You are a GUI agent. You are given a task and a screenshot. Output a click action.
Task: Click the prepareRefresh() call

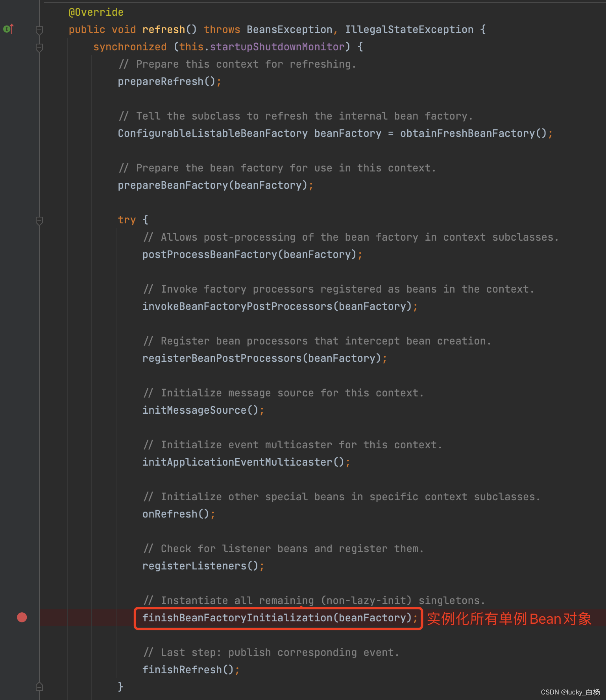pyautogui.click(x=167, y=81)
